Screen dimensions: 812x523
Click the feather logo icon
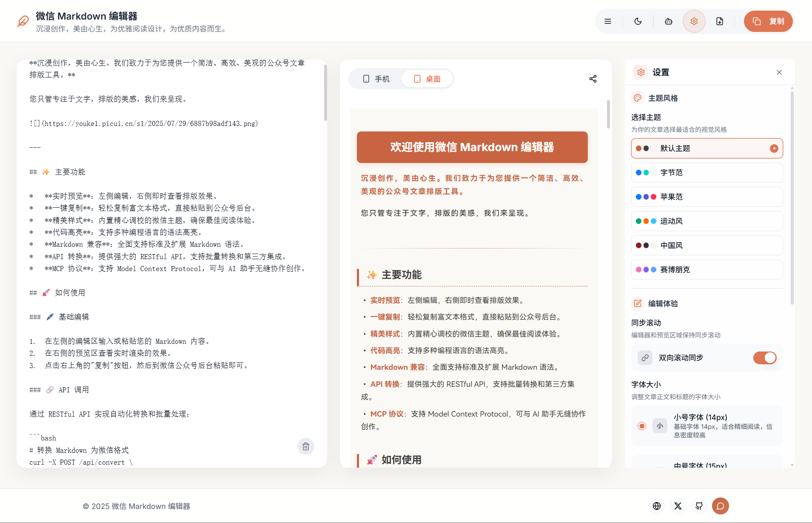[x=23, y=21]
